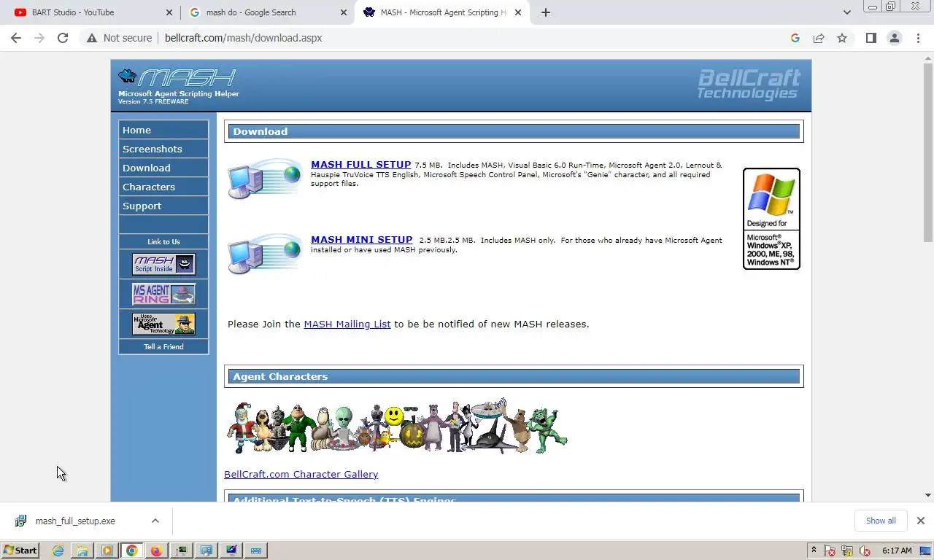This screenshot has width=934, height=560.
Task: Click the 6:17 AM clock
Action: tap(897, 551)
